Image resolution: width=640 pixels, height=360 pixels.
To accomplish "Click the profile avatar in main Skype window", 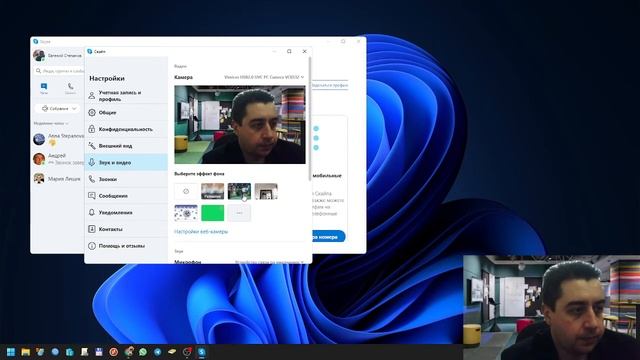I will (39, 55).
